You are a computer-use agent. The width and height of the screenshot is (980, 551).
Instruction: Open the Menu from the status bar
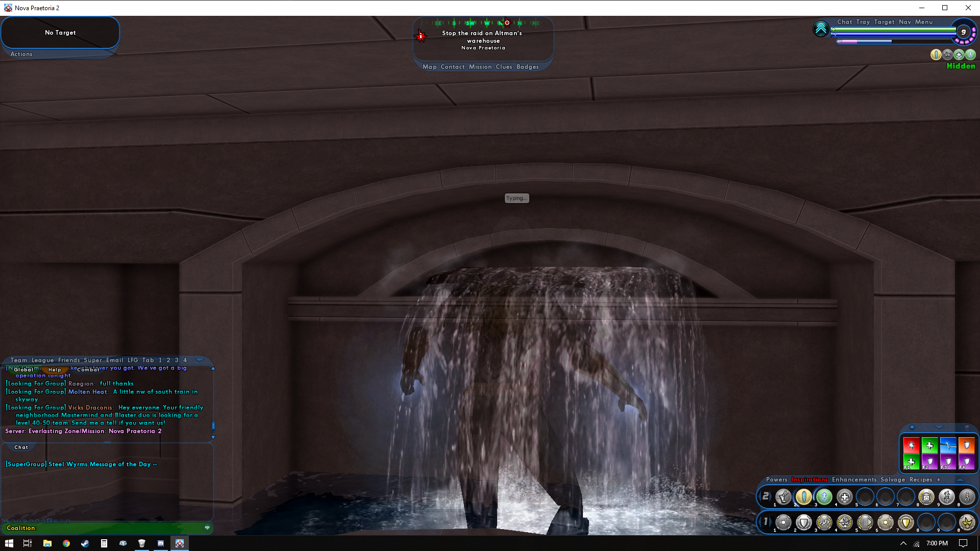click(x=924, y=22)
